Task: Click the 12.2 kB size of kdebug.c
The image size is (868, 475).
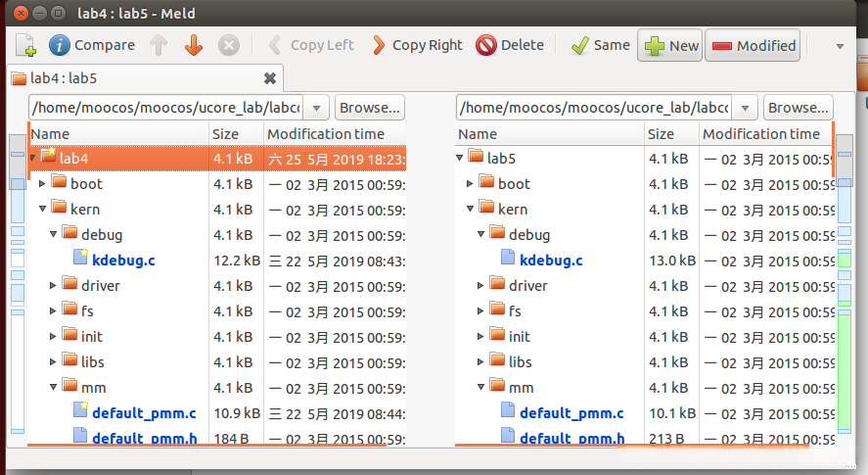Action: click(x=237, y=261)
